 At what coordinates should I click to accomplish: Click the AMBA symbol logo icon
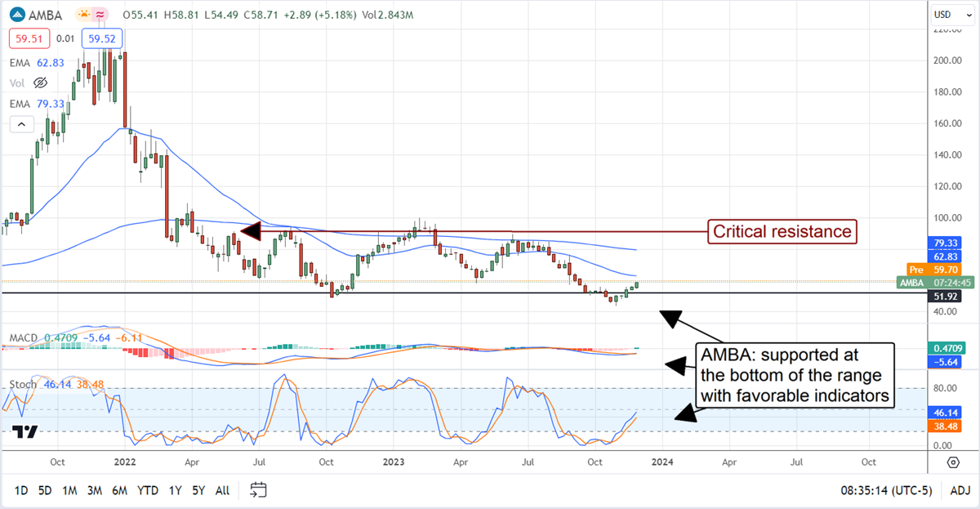(16, 15)
